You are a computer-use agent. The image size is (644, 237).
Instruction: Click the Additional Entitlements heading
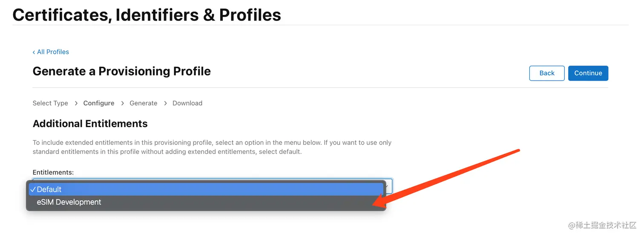click(x=90, y=124)
